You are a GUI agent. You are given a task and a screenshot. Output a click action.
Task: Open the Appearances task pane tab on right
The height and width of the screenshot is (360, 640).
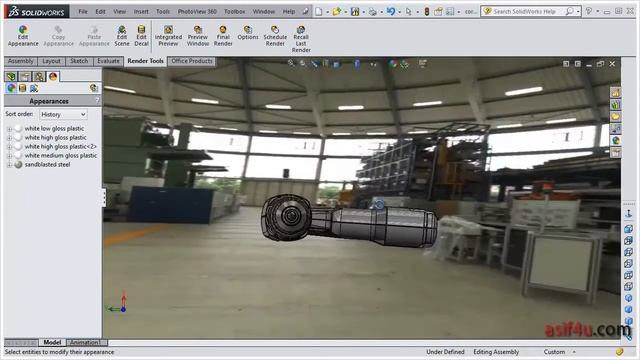pyautogui.click(x=616, y=140)
